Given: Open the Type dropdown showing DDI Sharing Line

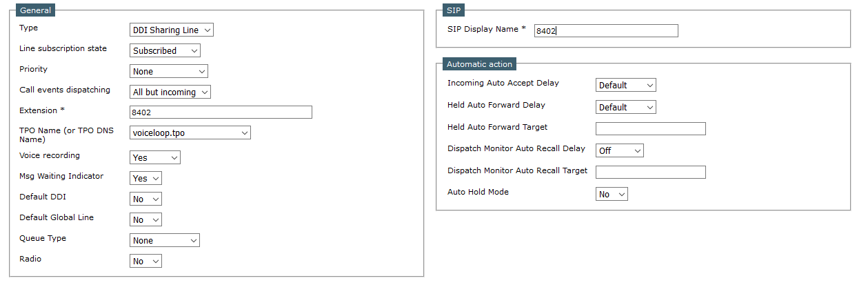Looking at the screenshot, I should tap(172, 30).
